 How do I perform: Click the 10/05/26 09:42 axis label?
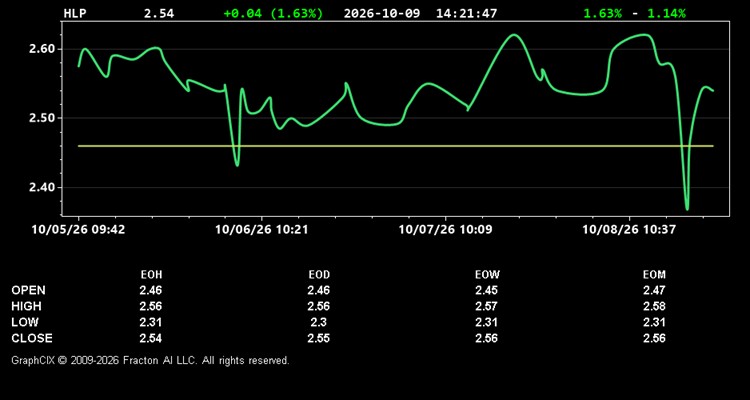pos(78,230)
